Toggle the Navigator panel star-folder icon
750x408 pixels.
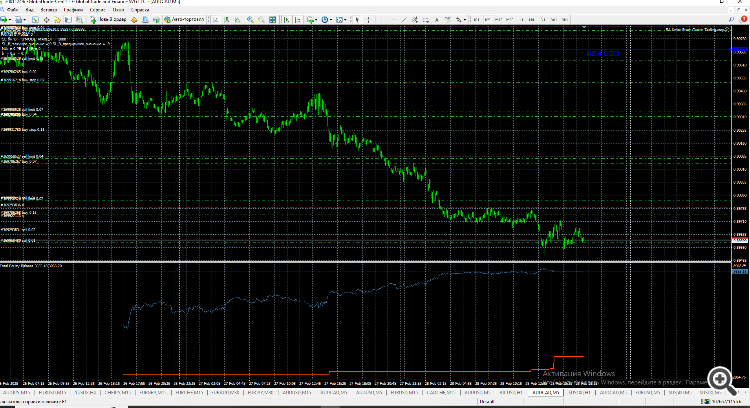tap(57, 20)
